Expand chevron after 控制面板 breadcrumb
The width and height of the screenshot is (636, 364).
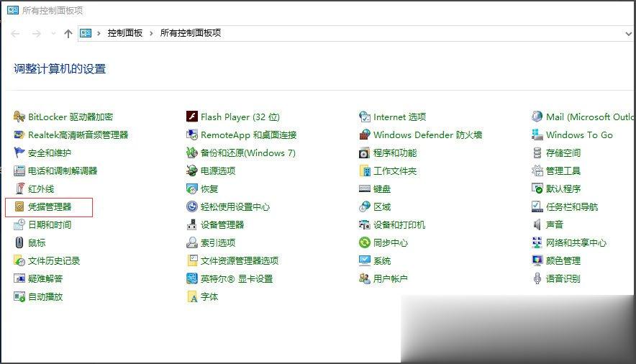(151, 34)
